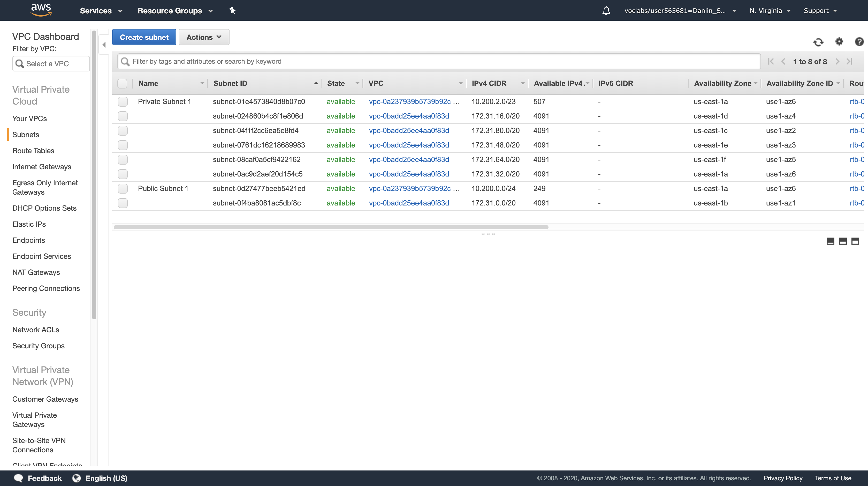This screenshot has height=486, width=868.
Task: Toggle the select-all subnets checkbox
Action: point(122,83)
